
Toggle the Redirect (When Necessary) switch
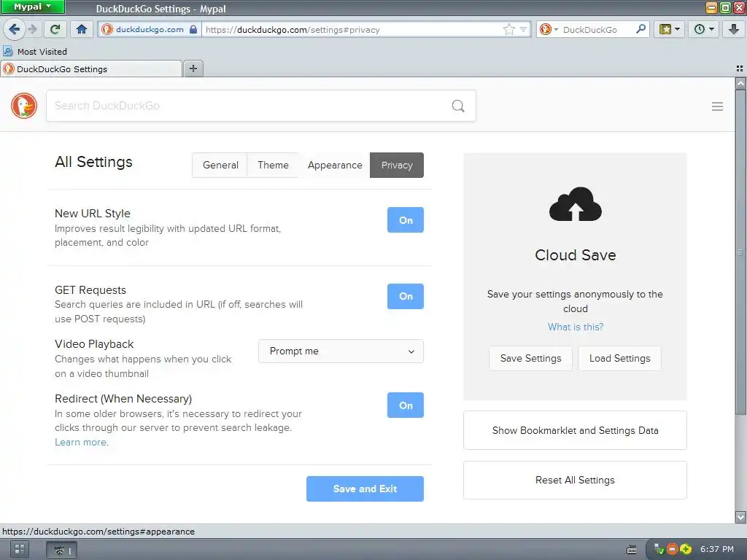tap(406, 405)
